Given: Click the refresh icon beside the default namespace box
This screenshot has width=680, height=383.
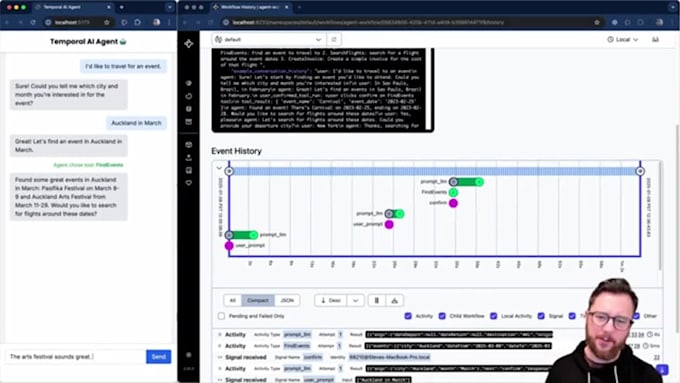Looking at the screenshot, I should tap(334, 39).
